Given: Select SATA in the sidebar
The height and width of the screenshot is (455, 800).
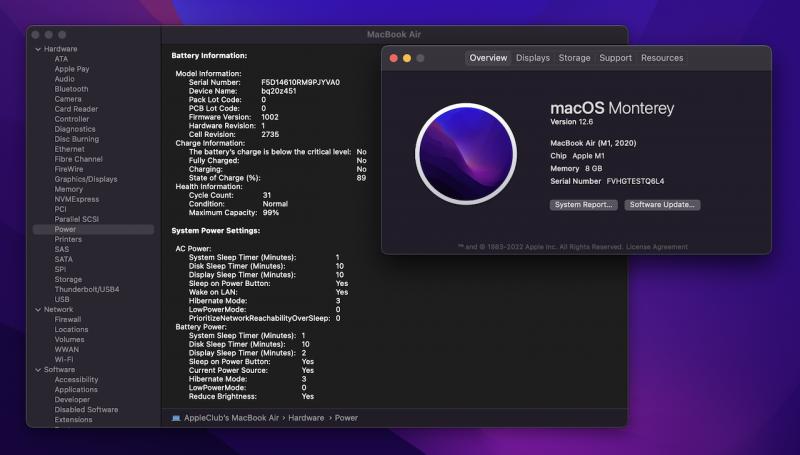Looking at the screenshot, I should tap(63, 260).
